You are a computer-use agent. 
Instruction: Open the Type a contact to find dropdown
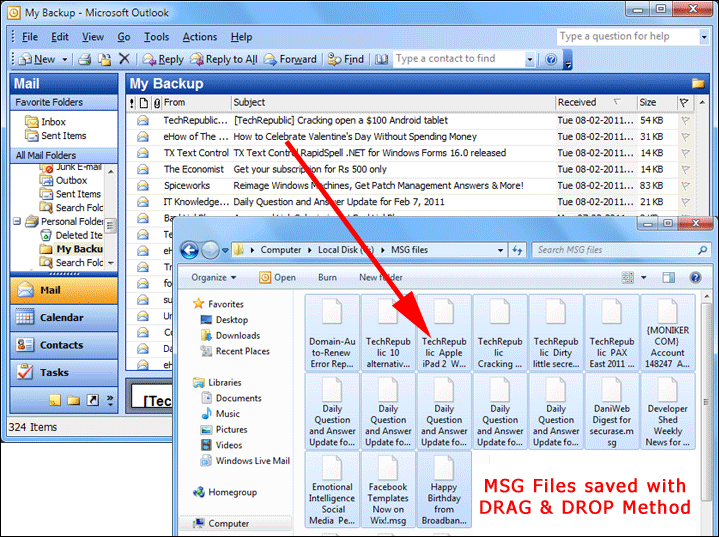click(530, 59)
